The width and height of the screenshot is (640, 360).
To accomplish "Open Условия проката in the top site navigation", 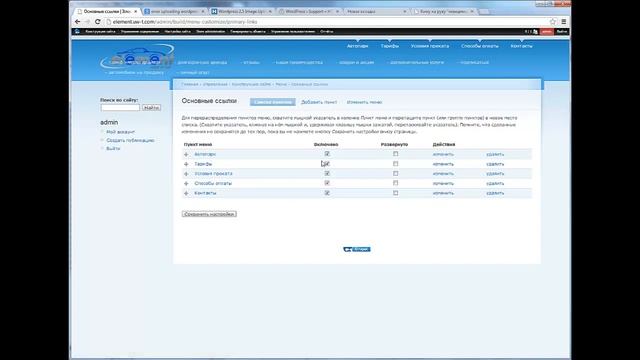I will click(x=430, y=46).
